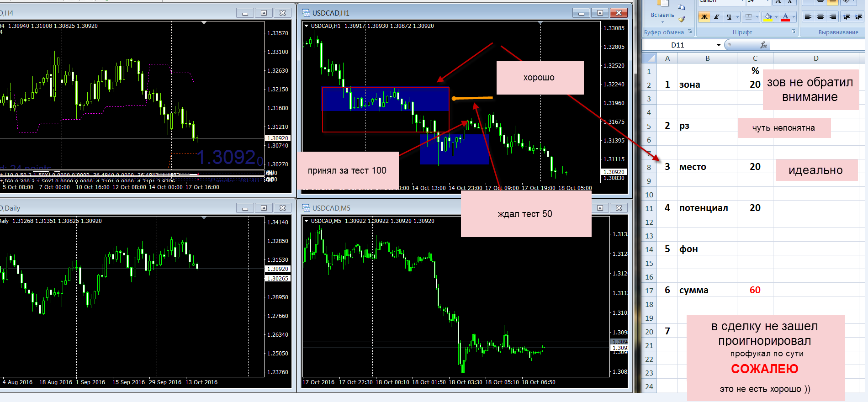Align text left in Excel
Screen dimensions: 868x402
coord(808,16)
